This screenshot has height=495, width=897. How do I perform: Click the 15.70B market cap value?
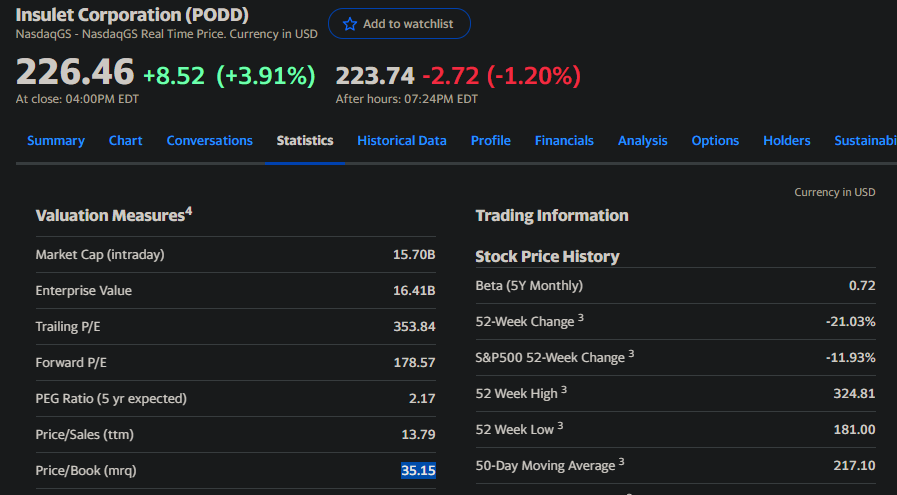click(414, 254)
